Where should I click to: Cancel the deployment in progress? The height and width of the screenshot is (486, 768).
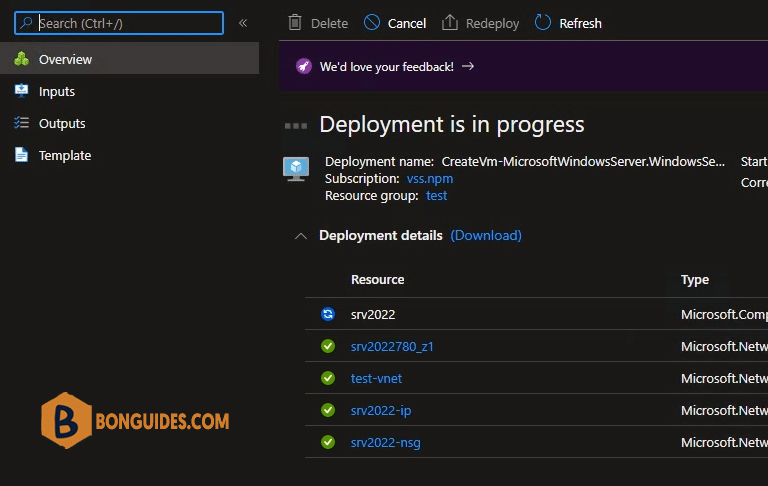pos(395,23)
